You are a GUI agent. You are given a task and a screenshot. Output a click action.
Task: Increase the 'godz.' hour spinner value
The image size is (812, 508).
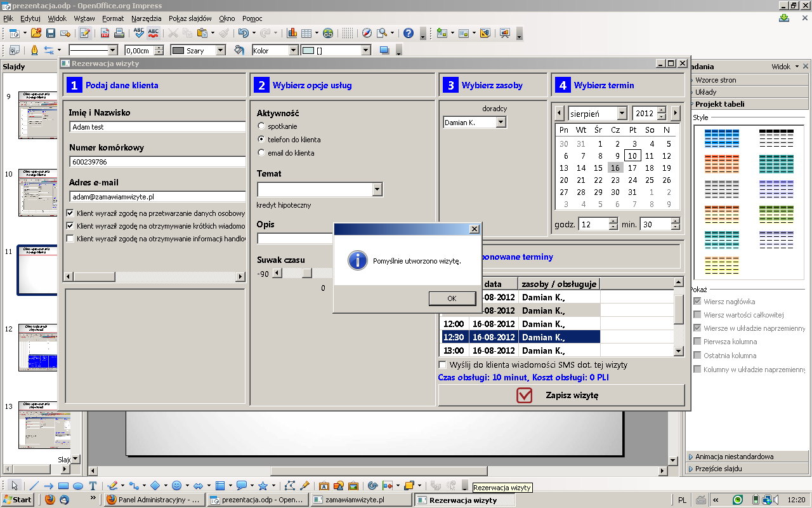[613, 221]
